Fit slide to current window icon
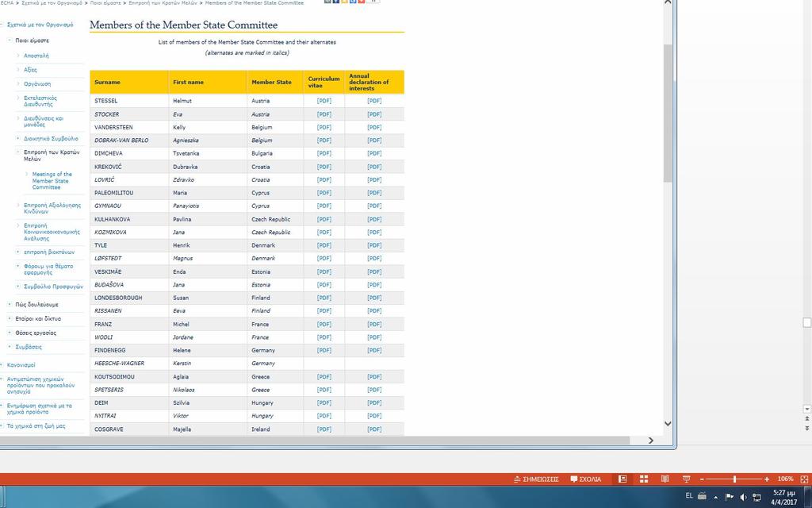812x508 pixels. tap(804, 479)
